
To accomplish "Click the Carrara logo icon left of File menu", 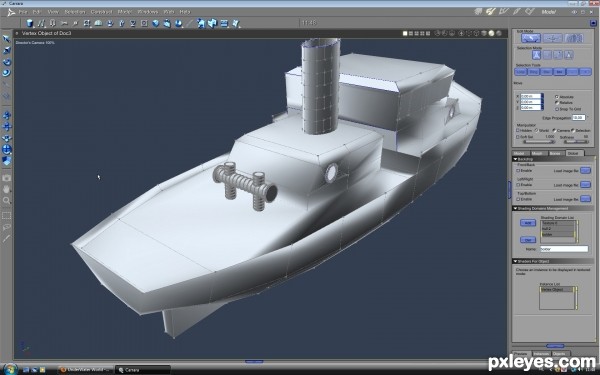I will (x=11, y=12).
